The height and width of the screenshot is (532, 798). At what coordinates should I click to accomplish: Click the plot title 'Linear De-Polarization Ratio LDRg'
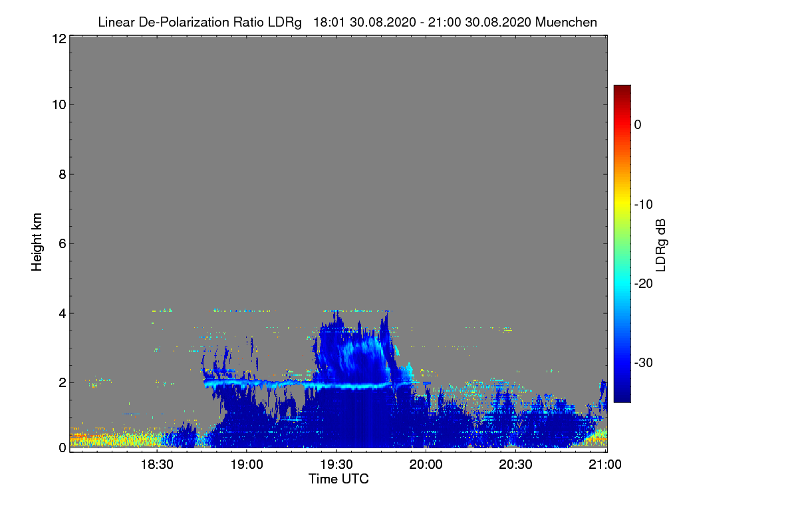pyautogui.click(x=199, y=23)
